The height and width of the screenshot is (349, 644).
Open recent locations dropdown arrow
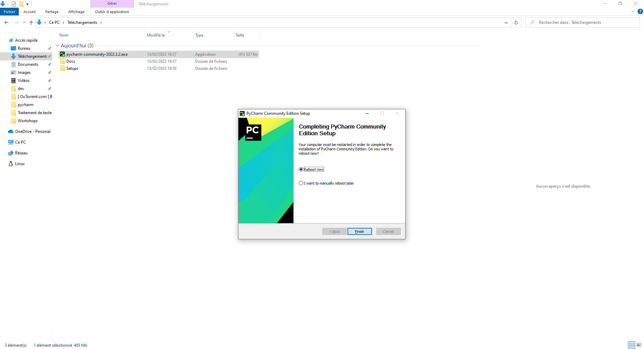[x=24, y=22]
